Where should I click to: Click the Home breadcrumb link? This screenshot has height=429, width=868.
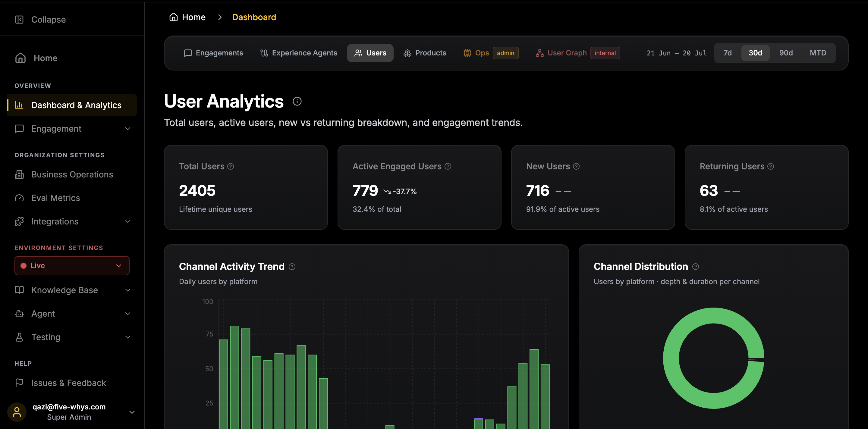[187, 17]
